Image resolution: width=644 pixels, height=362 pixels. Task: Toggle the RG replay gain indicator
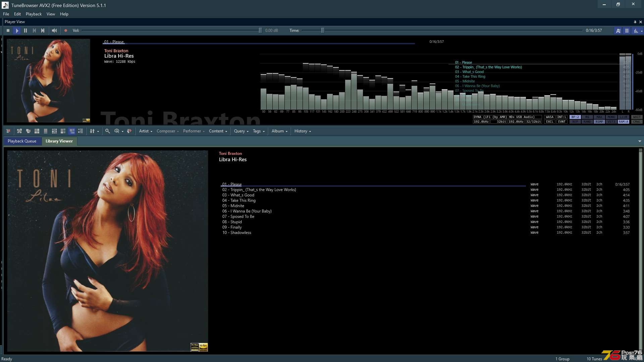coord(587,117)
